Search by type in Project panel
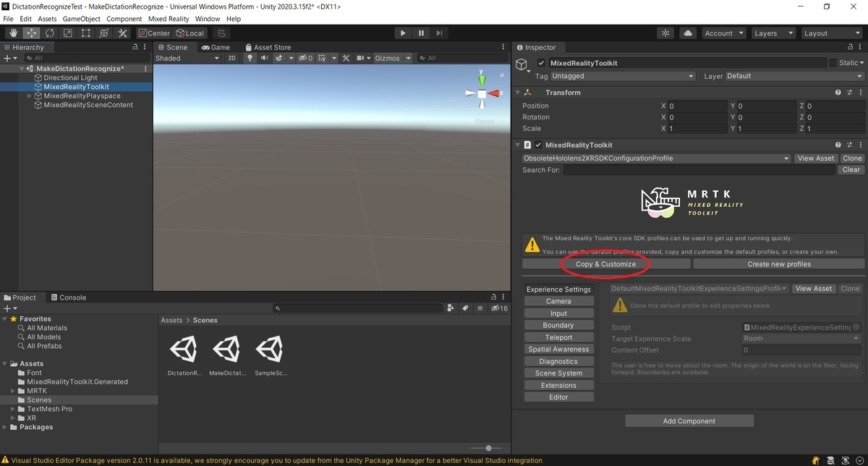 tap(451, 308)
